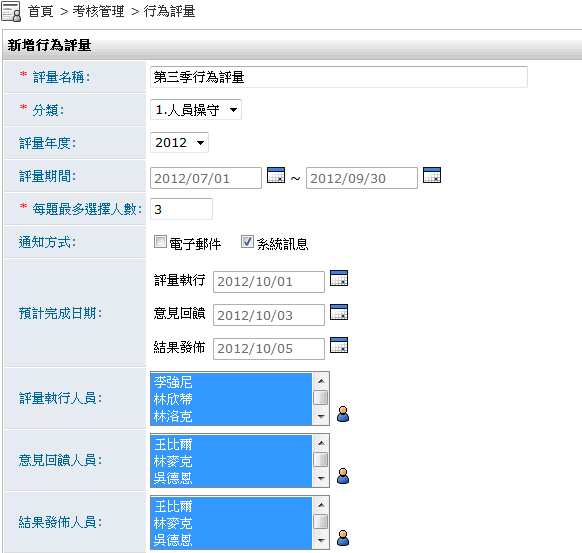Click scrollbar thumb in 評量執行人員 list
582x553 pixels.
click(x=321, y=397)
